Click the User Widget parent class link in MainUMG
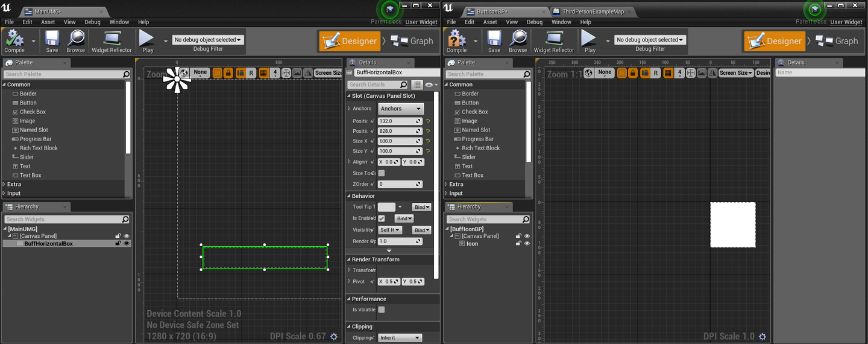 (x=421, y=22)
